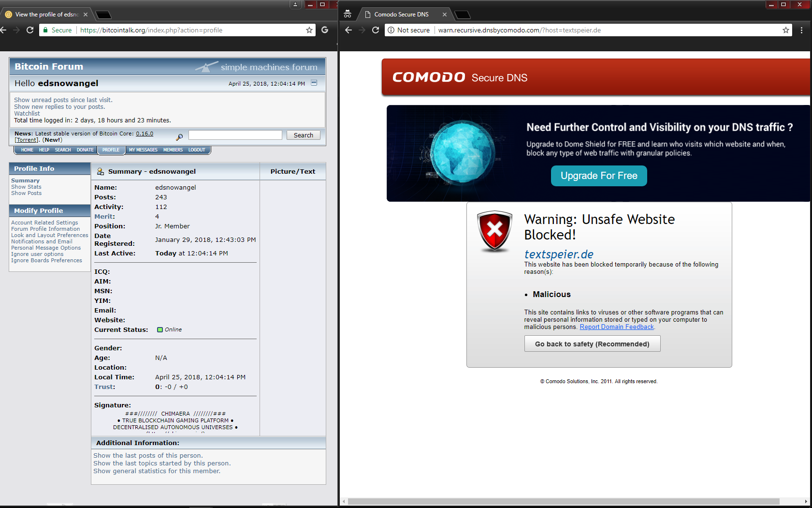The width and height of the screenshot is (812, 508).
Task: Click the Comodo window address bar URL
Action: [x=520, y=30]
